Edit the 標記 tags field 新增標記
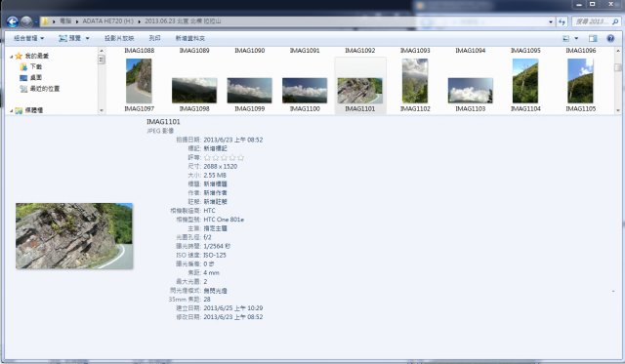 tap(215, 148)
